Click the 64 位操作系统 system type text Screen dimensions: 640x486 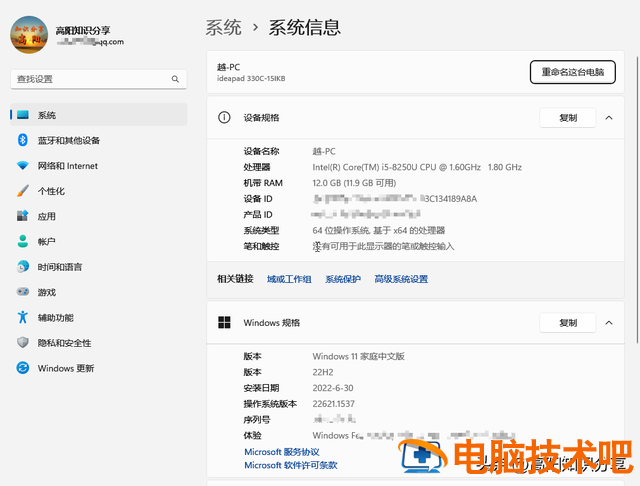378,230
